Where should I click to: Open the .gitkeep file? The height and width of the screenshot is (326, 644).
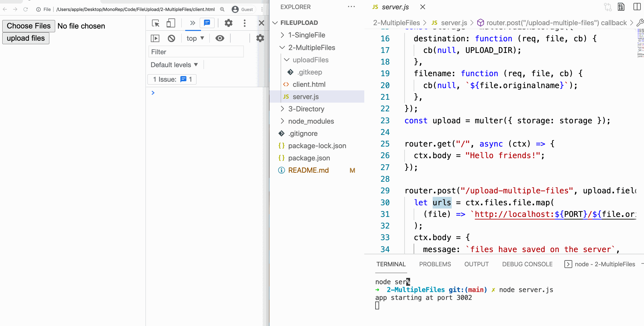coord(317,72)
